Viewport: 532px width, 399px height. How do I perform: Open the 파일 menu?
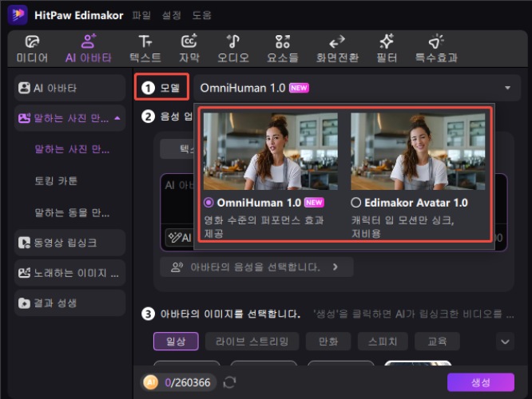click(x=141, y=15)
